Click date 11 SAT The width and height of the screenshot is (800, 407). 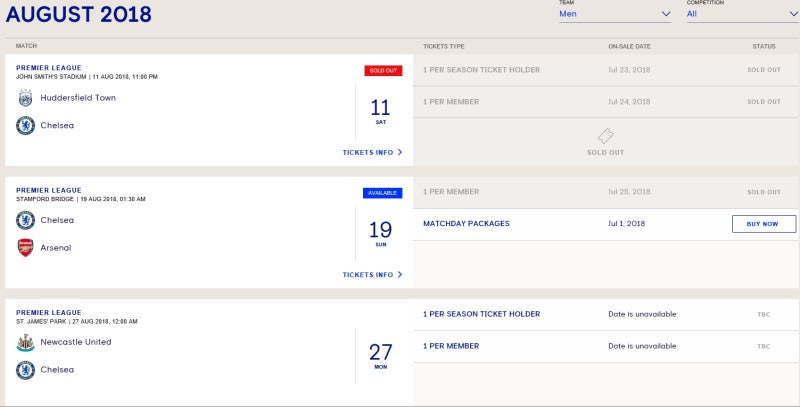tap(381, 112)
